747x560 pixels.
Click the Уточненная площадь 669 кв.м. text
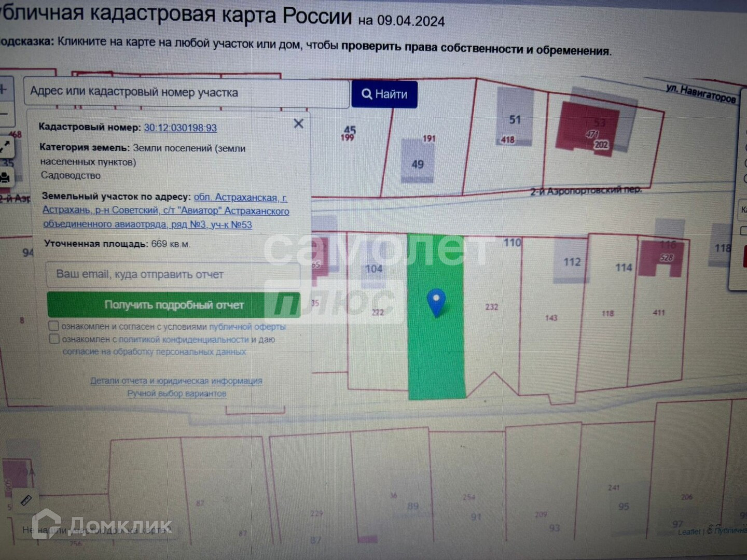tap(117, 244)
